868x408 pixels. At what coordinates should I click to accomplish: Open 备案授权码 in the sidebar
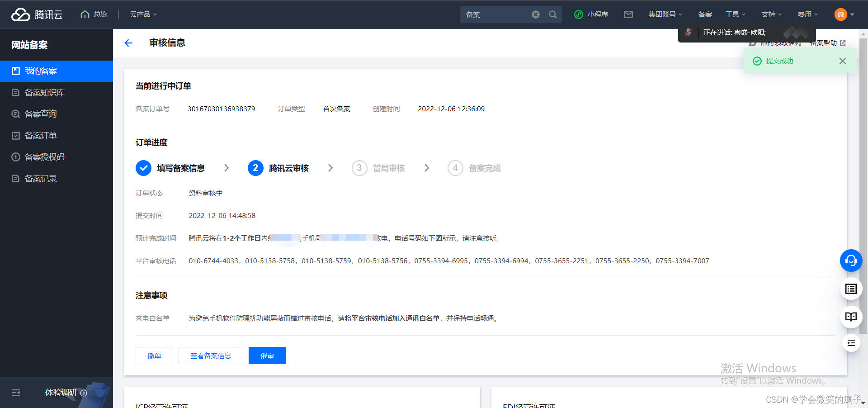tap(57, 157)
